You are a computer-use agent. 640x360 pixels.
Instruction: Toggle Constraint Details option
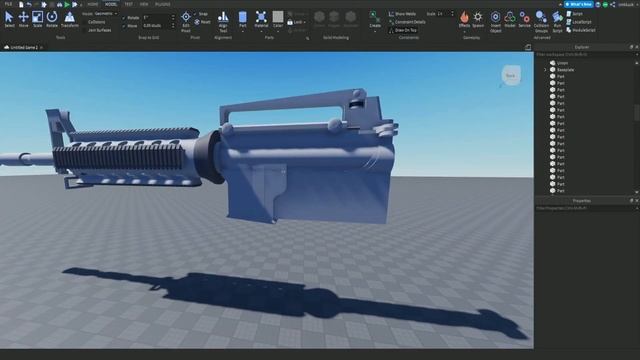407,22
